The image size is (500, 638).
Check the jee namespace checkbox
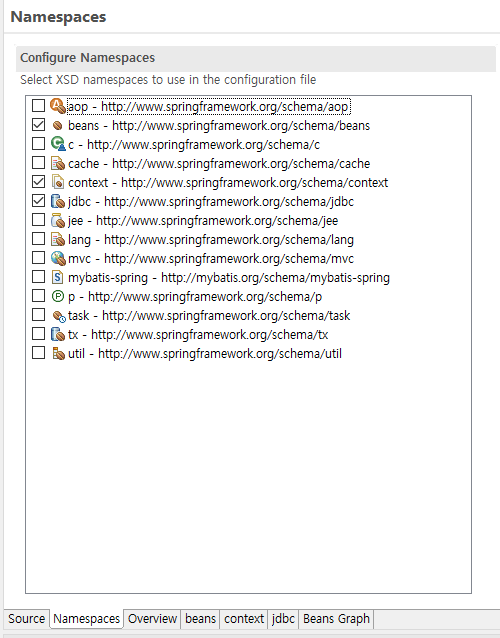[x=38, y=220]
